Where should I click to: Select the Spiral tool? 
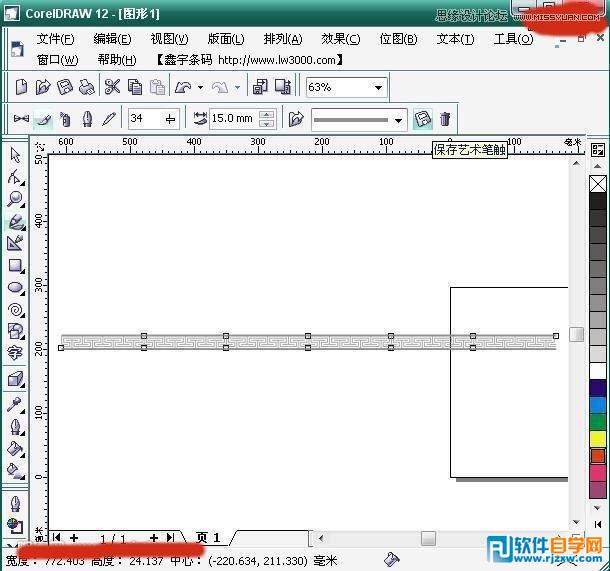click(15, 310)
